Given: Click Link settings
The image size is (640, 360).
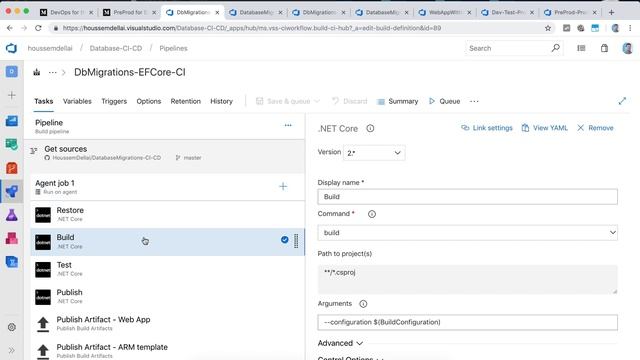Looking at the screenshot, I should (x=487, y=128).
